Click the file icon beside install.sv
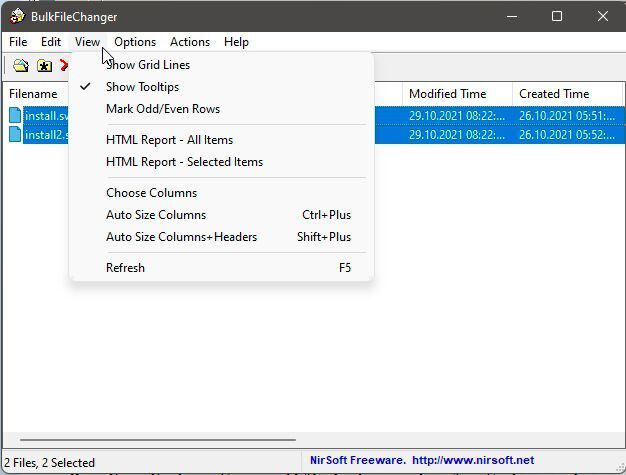 (x=15, y=116)
